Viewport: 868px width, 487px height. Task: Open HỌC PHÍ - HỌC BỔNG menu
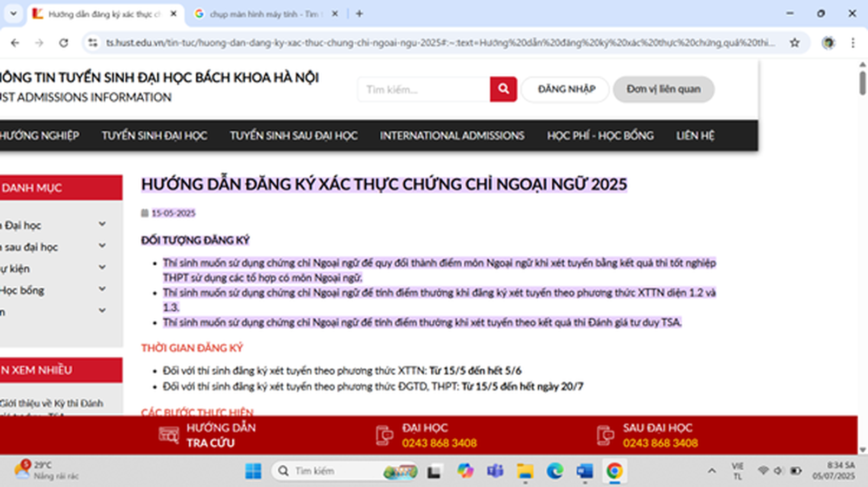point(600,136)
